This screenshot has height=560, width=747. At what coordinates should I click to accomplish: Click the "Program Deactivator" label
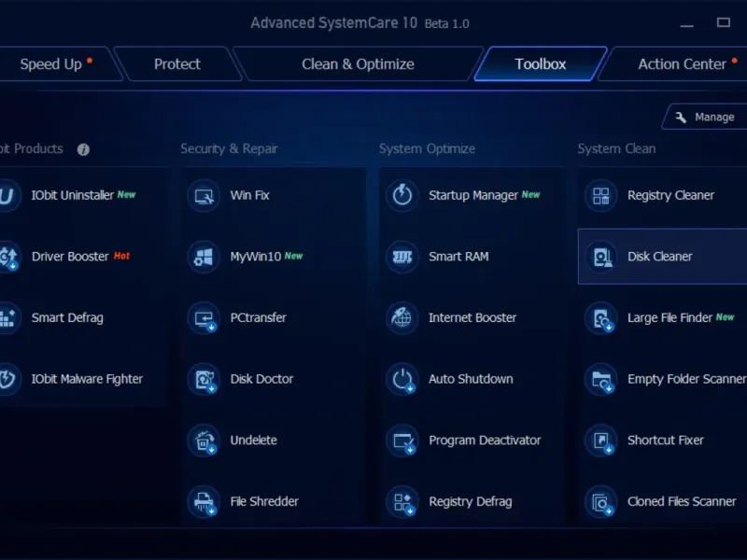click(x=485, y=441)
